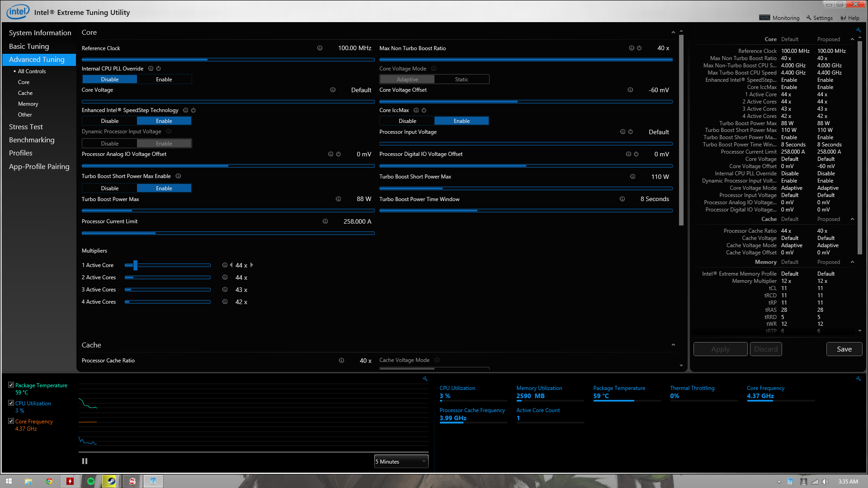Screen dimensions: 868x488
Task: Open System Information in the sidebar
Action: [x=40, y=33]
